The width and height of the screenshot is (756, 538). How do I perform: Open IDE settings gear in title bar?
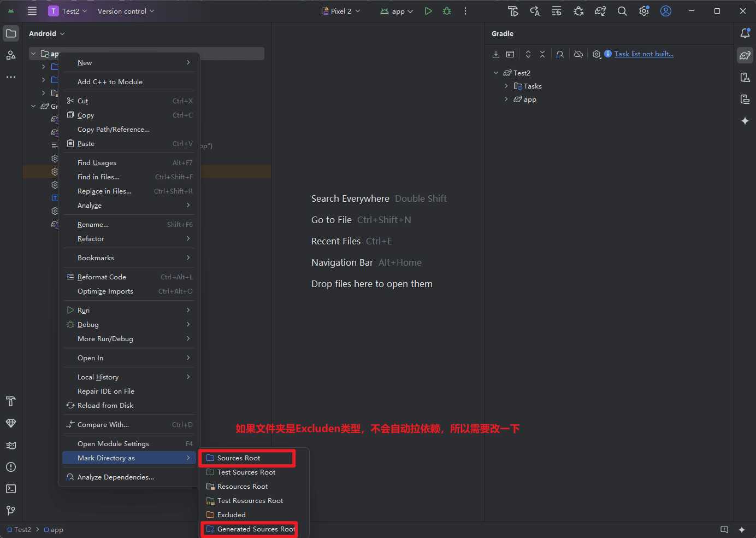[644, 11]
